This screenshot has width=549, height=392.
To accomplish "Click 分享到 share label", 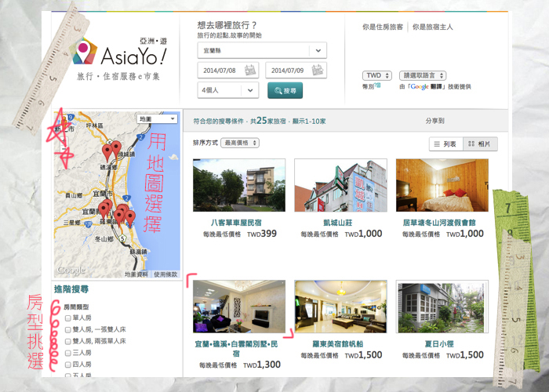I will coord(434,121).
